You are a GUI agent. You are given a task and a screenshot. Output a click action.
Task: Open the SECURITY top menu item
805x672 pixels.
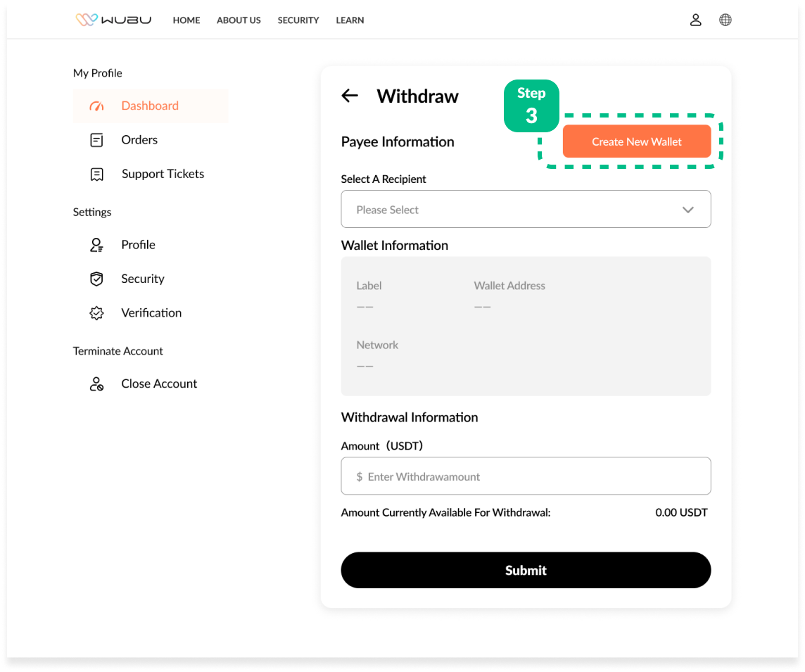point(298,20)
